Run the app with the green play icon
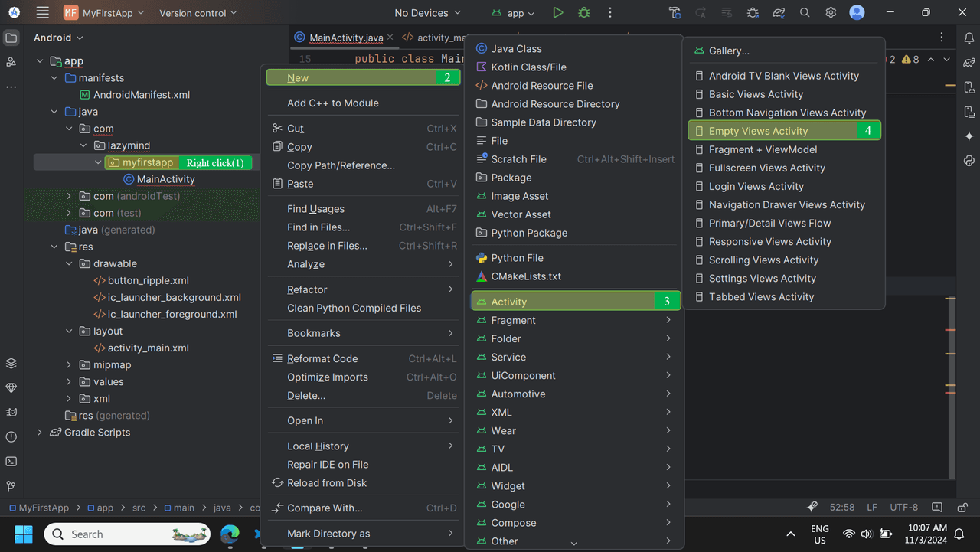 point(558,12)
